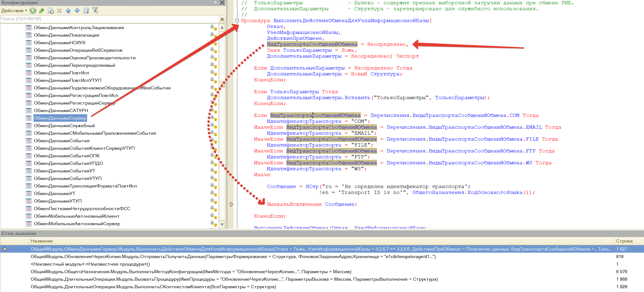Click module icon beside ОбменДаннымиСобытияУТ

click(29, 171)
